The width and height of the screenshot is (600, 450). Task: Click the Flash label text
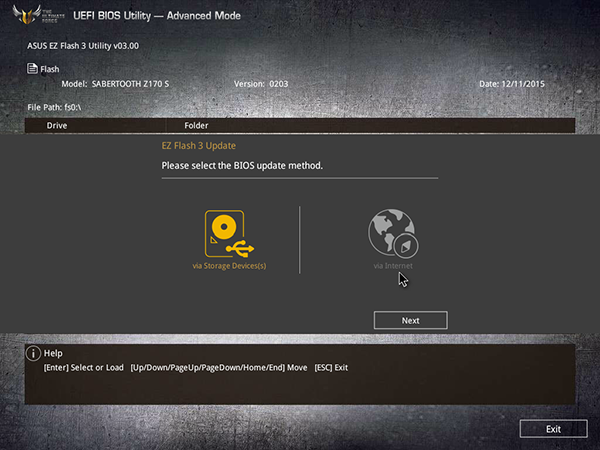(50, 69)
